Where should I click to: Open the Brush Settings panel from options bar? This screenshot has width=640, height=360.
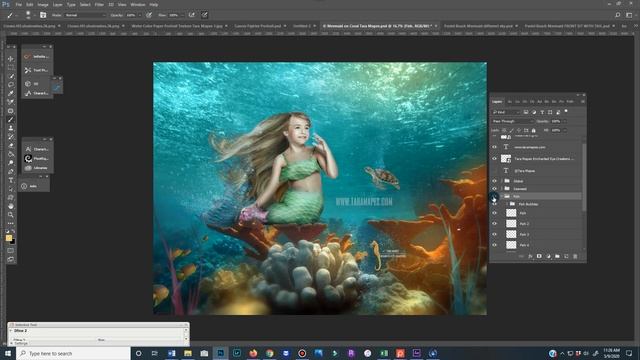(x=43, y=15)
